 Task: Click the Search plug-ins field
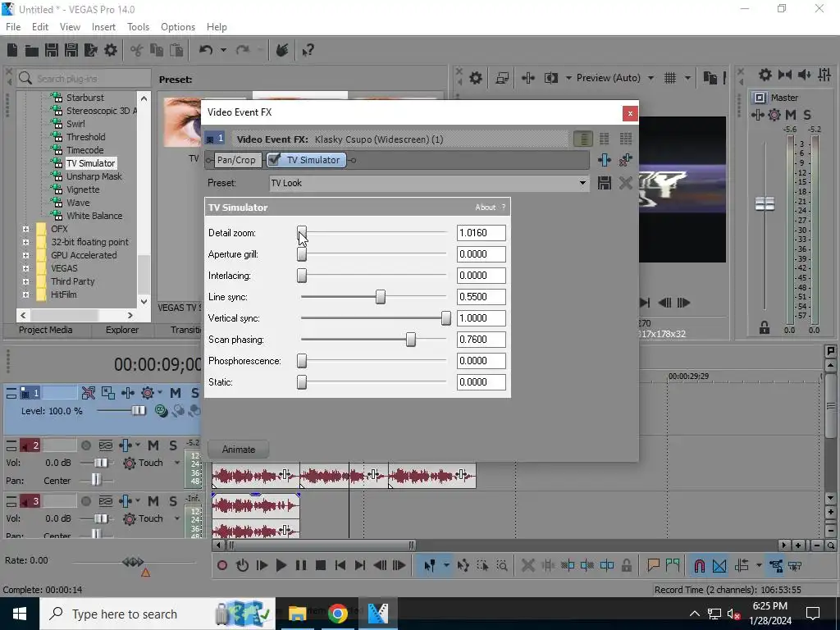84,79
